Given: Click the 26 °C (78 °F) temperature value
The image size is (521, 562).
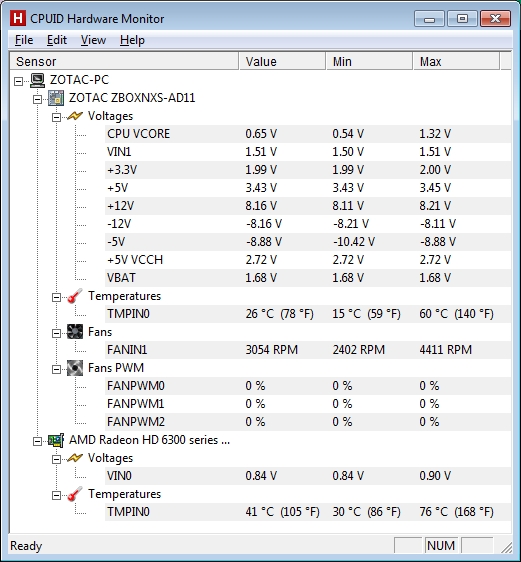Looking at the screenshot, I should tap(279, 314).
